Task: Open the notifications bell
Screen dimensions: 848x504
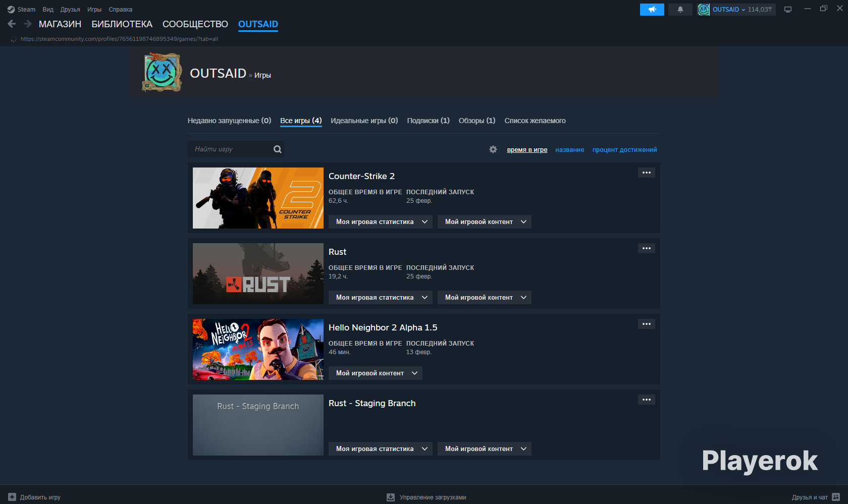Action: [680, 10]
